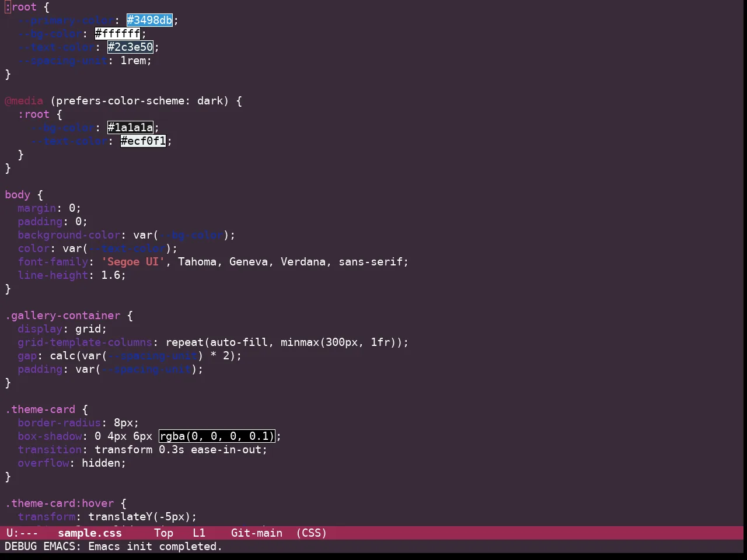Click the gap property

coord(27,356)
